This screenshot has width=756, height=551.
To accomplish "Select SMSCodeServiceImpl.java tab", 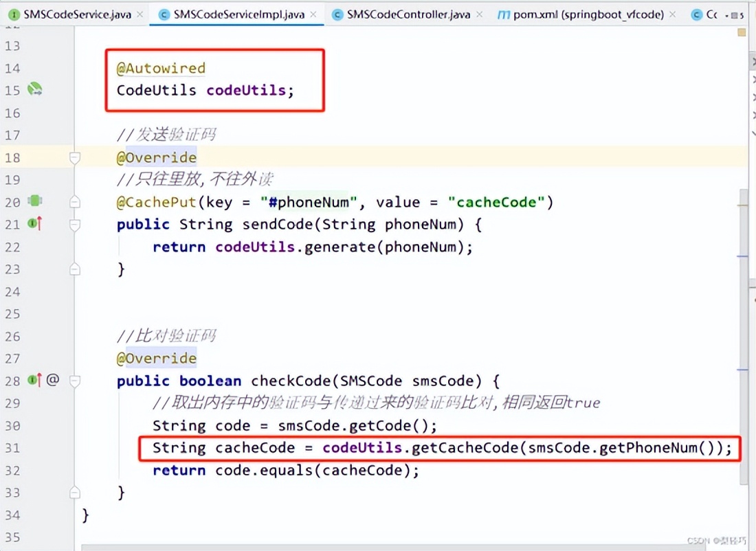I will 238,14.
